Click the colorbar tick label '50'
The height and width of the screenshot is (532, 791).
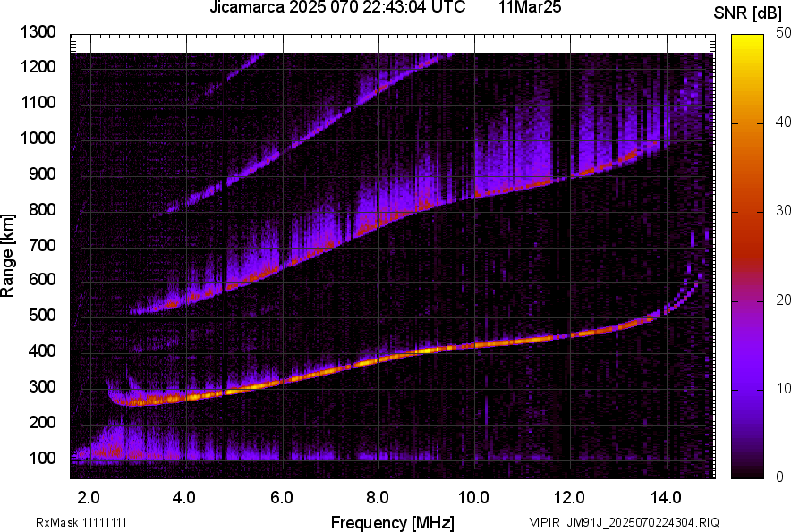[x=783, y=33]
